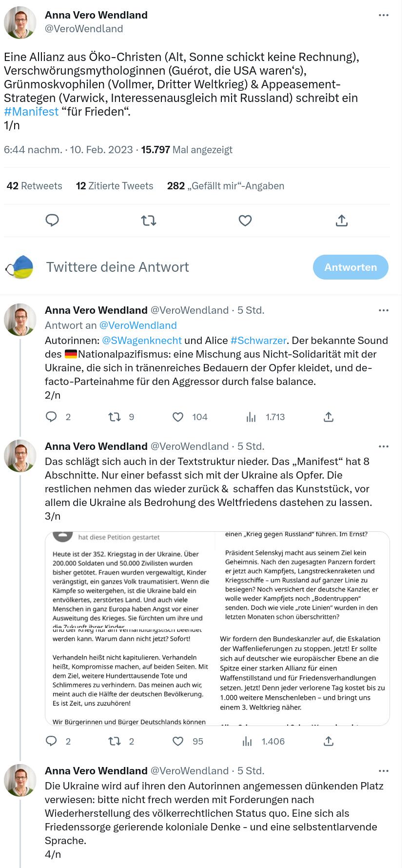
Task: Retweet Anna Vero Wendland's top tweet
Action: point(148,221)
